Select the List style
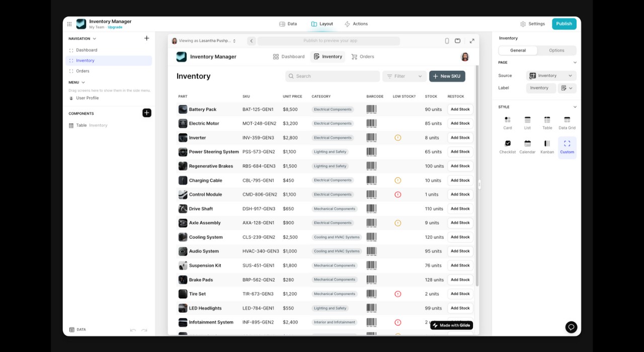This screenshot has width=644, height=352. 527,123
